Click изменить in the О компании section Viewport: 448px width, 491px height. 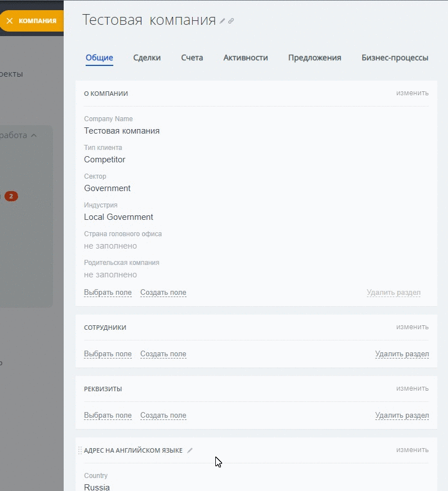tap(412, 93)
